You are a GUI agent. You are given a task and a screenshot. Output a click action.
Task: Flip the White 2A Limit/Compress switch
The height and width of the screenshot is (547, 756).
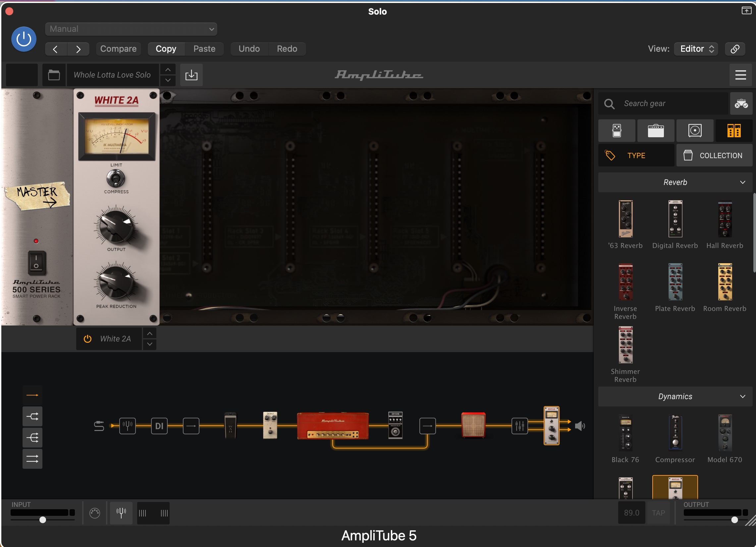click(116, 178)
